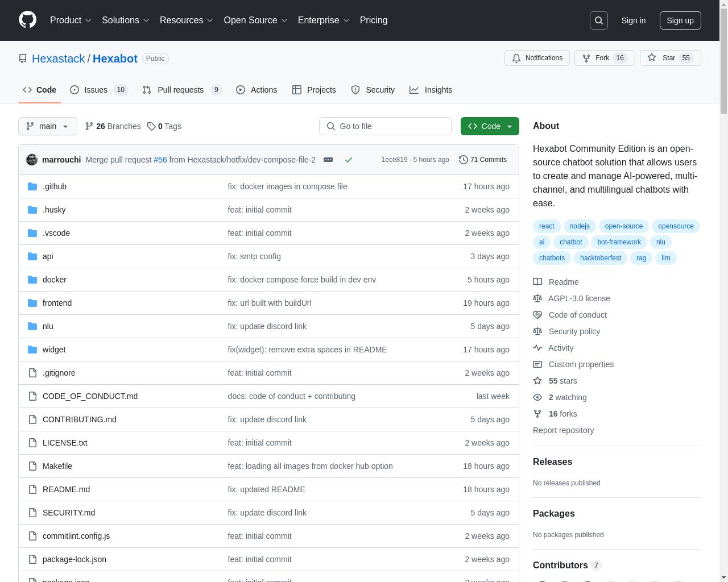Screen dimensions: 728x582
Task: Open the Solutions dropdown menu
Action: [x=126, y=20]
